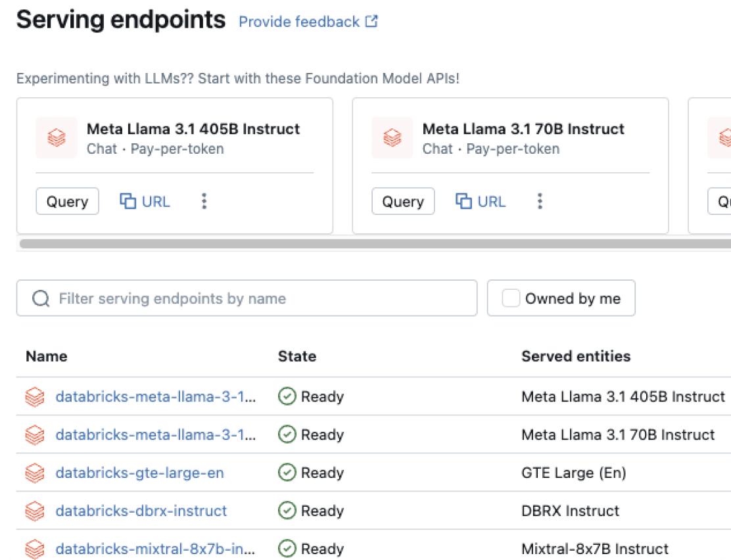Click the copy URL icon on the 405B card

click(128, 201)
